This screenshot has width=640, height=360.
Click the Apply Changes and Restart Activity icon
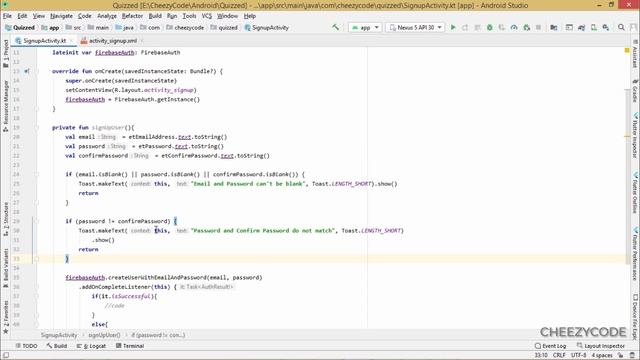(465, 27)
